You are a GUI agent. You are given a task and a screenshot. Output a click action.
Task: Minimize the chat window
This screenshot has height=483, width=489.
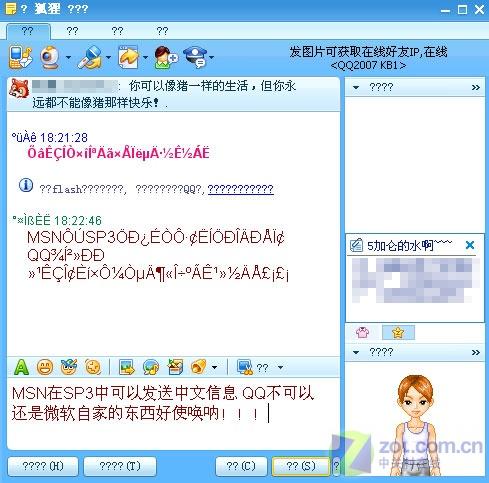(x=445, y=10)
